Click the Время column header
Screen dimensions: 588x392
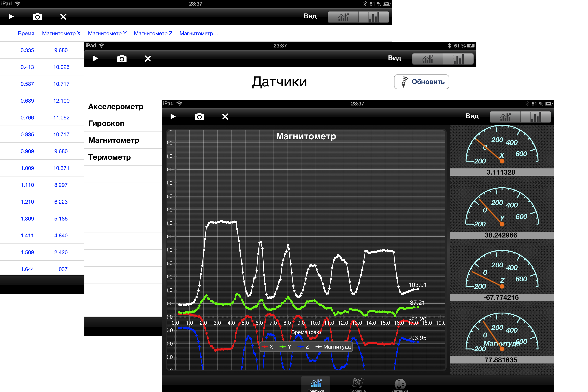(26, 33)
